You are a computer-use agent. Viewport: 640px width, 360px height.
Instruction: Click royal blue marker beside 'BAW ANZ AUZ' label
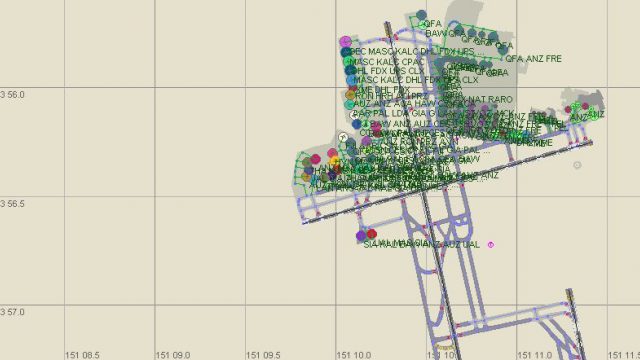(357, 124)
